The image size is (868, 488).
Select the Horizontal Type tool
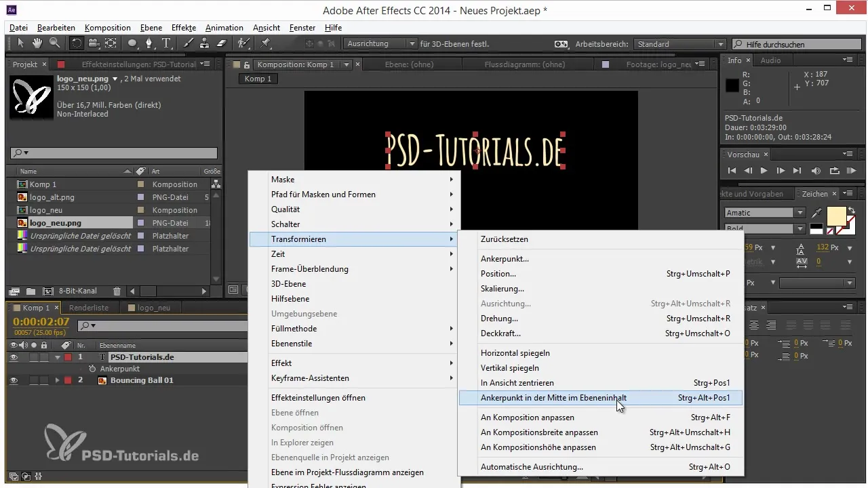[167, 43]
